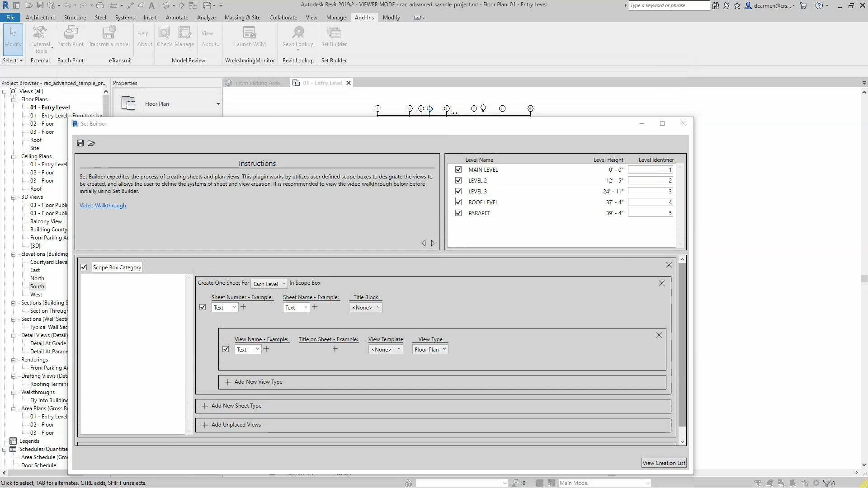Expand the Title Block None dropdown
The image size is (868, 488).
pos(366,308)
